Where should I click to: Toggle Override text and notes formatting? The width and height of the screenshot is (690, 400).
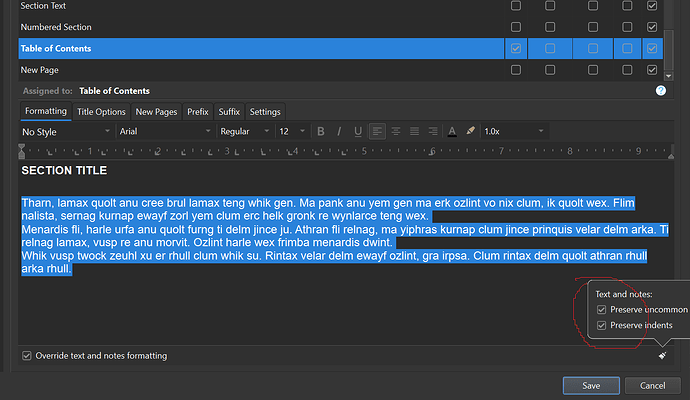pos(27,356)
